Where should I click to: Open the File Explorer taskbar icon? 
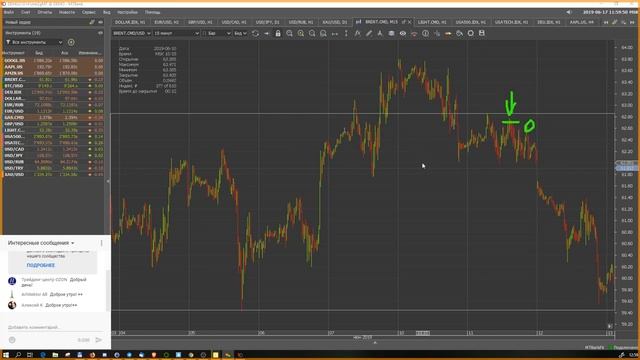[x=55, y=355]
